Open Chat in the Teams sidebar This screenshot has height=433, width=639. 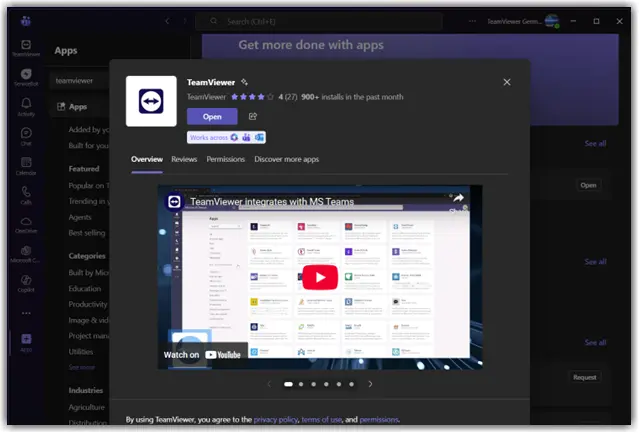coord(26,136)
